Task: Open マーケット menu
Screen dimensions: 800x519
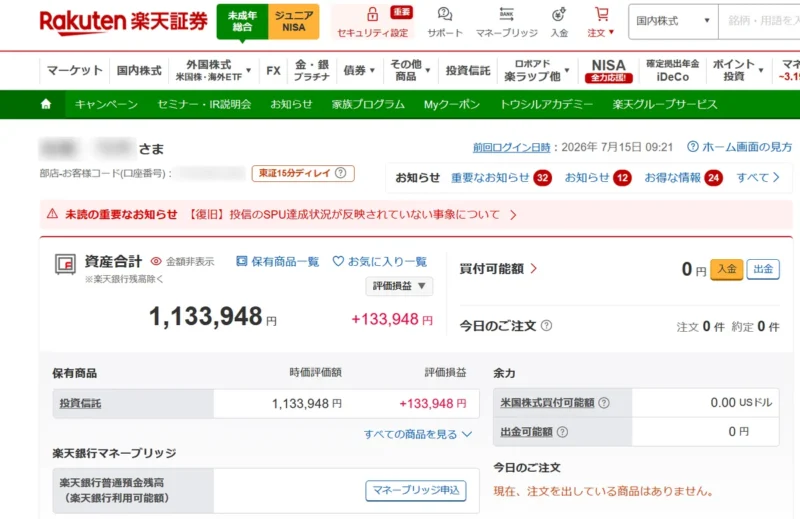Action: coord(75,70)
